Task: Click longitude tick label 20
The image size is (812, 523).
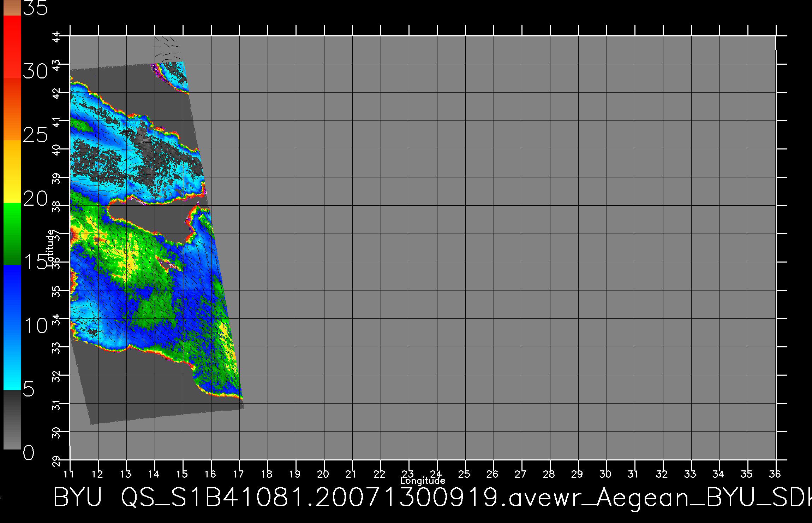Action: coord(323,474)
